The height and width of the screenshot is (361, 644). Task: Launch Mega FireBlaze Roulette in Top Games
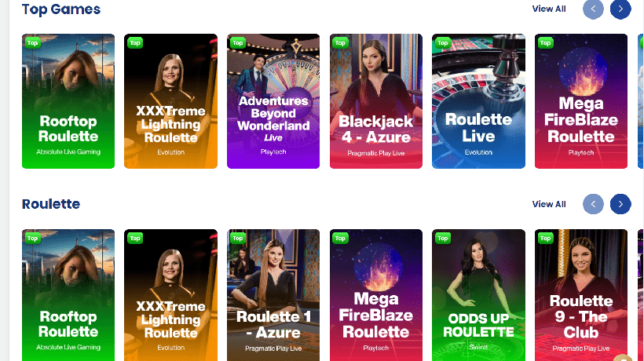[581, 101]
